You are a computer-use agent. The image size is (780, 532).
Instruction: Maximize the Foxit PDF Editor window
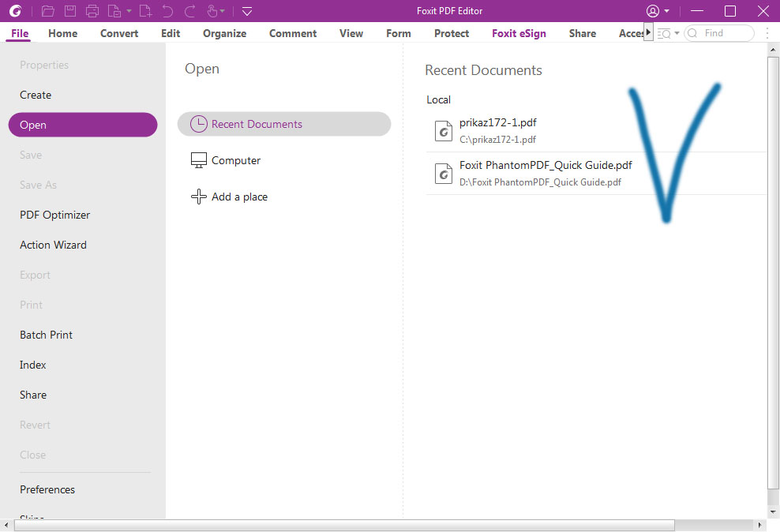coord(729,10)
